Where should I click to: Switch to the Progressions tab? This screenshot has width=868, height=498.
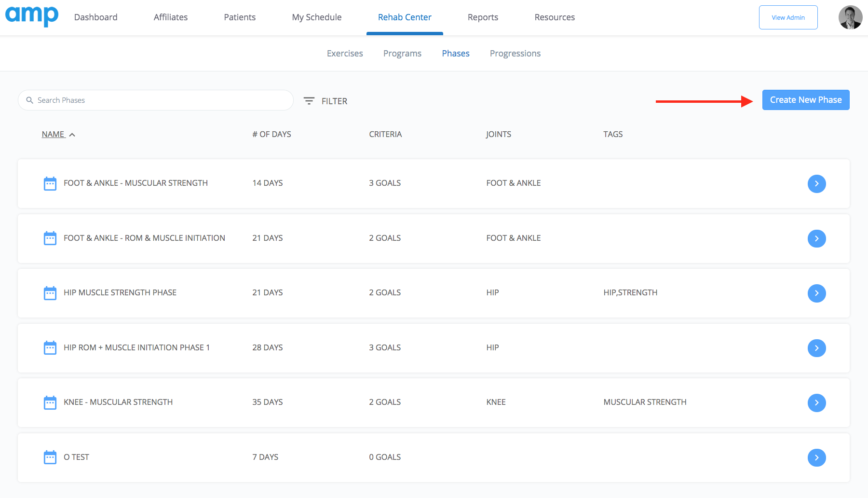(x=515, y=53)
